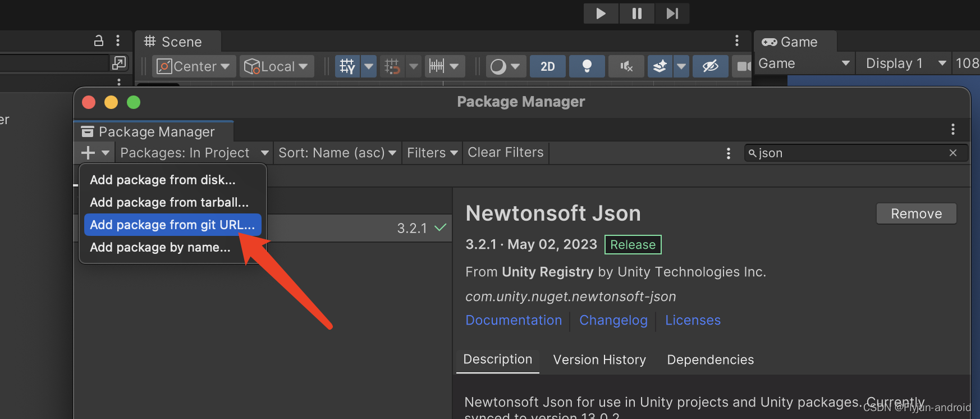
Task: Click the plus add-package button
Action: (95, 153)
